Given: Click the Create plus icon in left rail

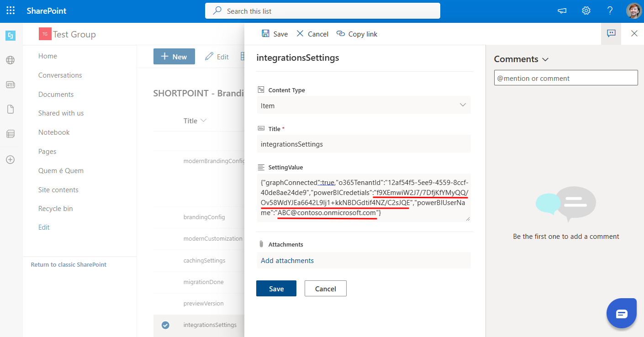Looking at the screenshot, I should click(11, 160).
